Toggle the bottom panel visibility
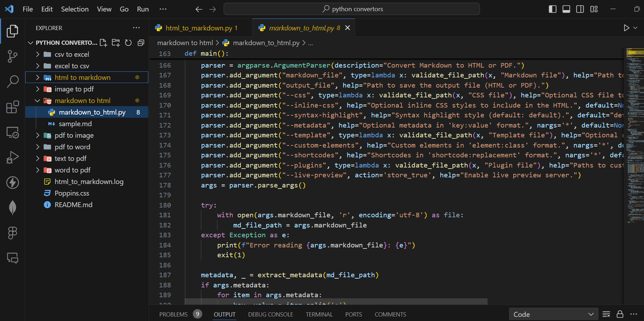Viewport: 644px width, 321px height. click(567, 9)
